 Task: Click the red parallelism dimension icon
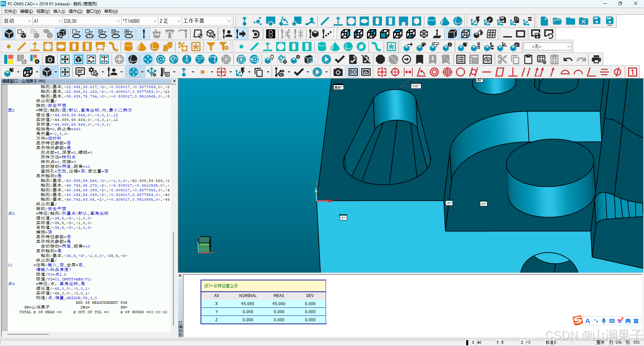click(x=526, y=72)
